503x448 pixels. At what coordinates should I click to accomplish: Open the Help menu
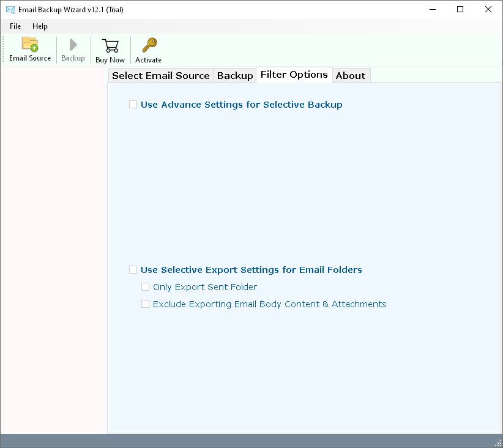[x=40, y=26]
